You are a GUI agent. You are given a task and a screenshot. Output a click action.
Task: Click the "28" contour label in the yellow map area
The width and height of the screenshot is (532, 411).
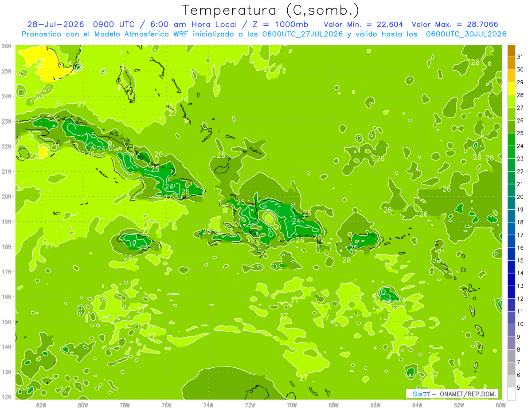tap(39, 66)
